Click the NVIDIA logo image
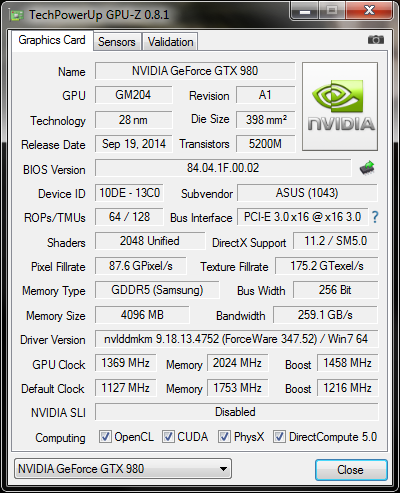This screenshot has width=400, height=493. click(x=340, y=106)
